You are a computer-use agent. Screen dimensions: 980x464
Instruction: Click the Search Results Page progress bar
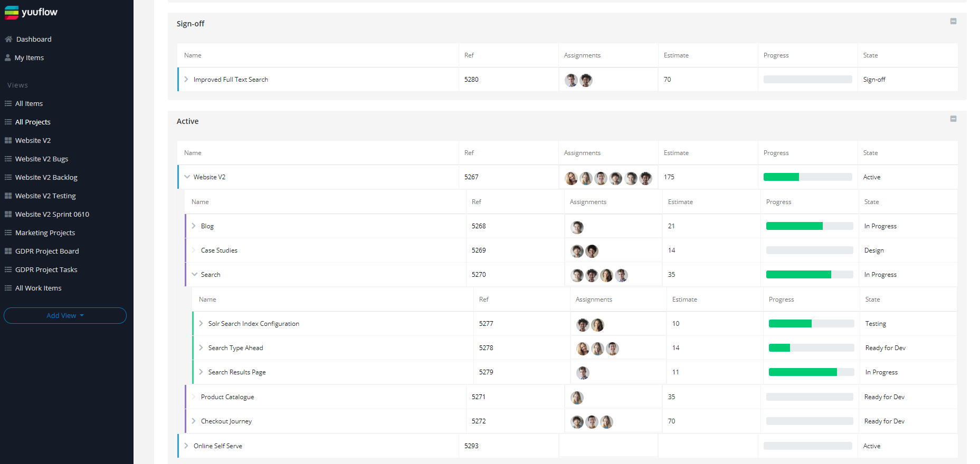click(x=811, y=372)
